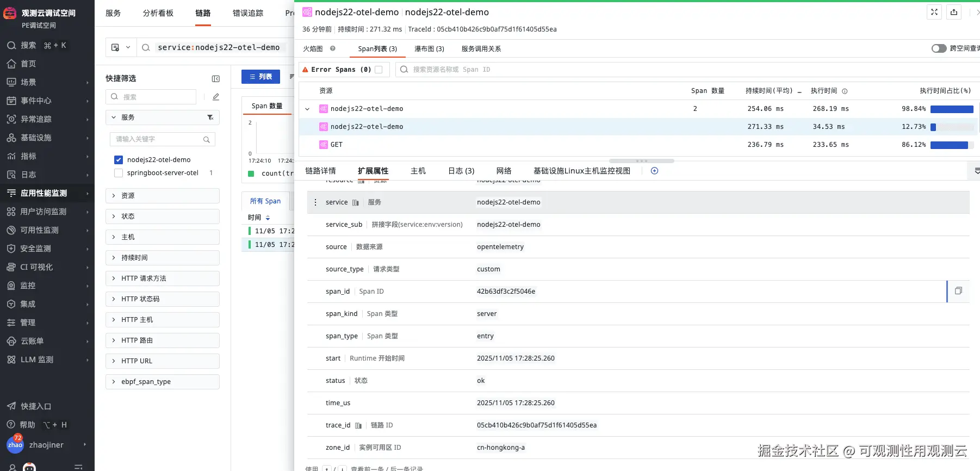Viewport: 980px width, 471px height.
Task: Switch to the 瀑布图 (3) tab
Action: point(429,49)
